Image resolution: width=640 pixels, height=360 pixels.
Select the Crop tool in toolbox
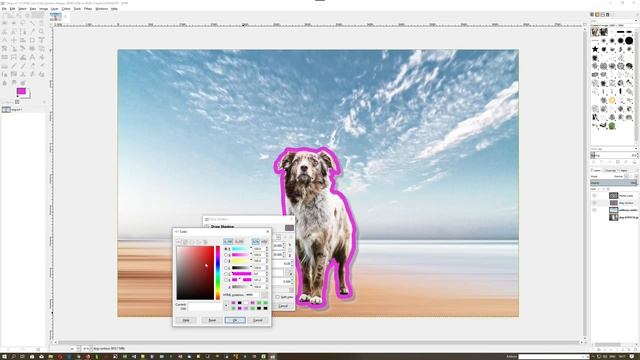coord(32,40)
